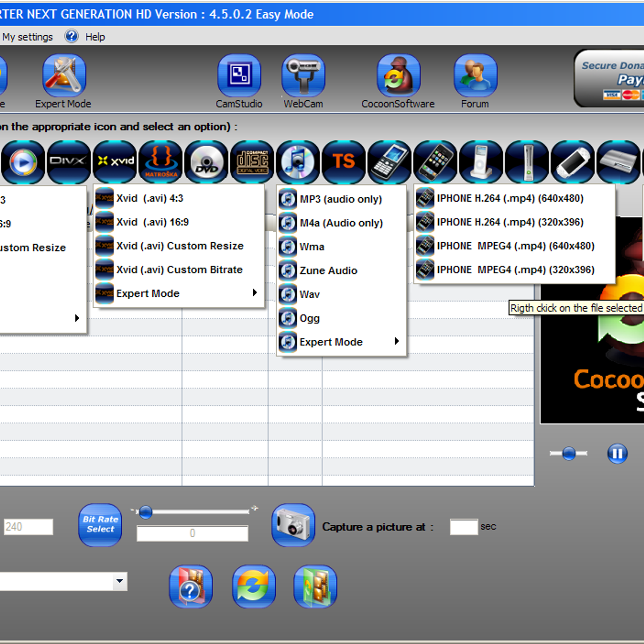Click the Capture a picture seconds field
The height and width of the screenshot is (644, 644).
464,527
